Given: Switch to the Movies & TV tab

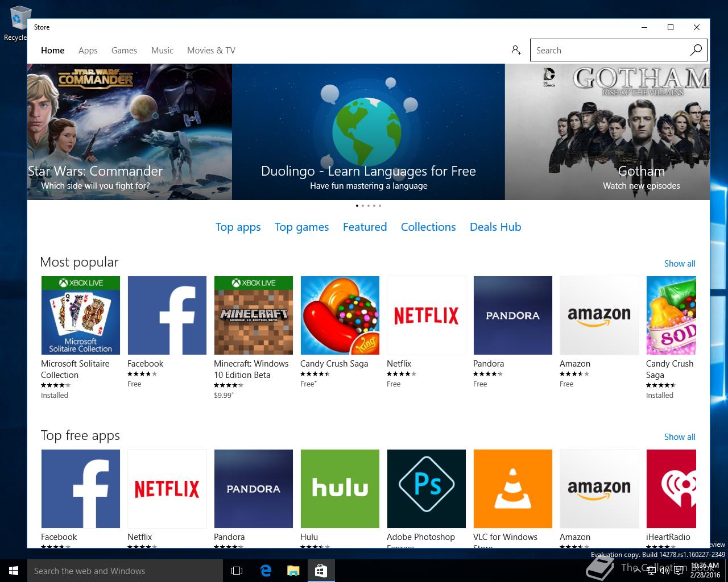Looking at the screenshot, I should click(211, 51).
